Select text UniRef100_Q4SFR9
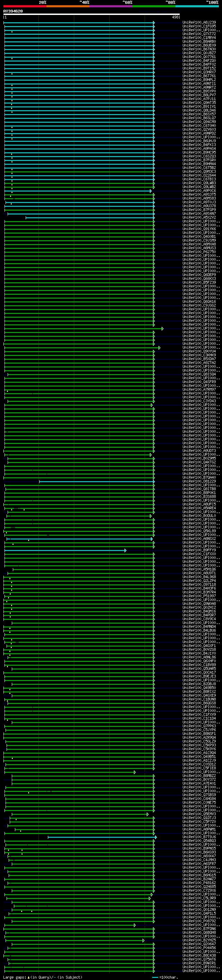Screen dimensions: 222x980 (199, 382)
